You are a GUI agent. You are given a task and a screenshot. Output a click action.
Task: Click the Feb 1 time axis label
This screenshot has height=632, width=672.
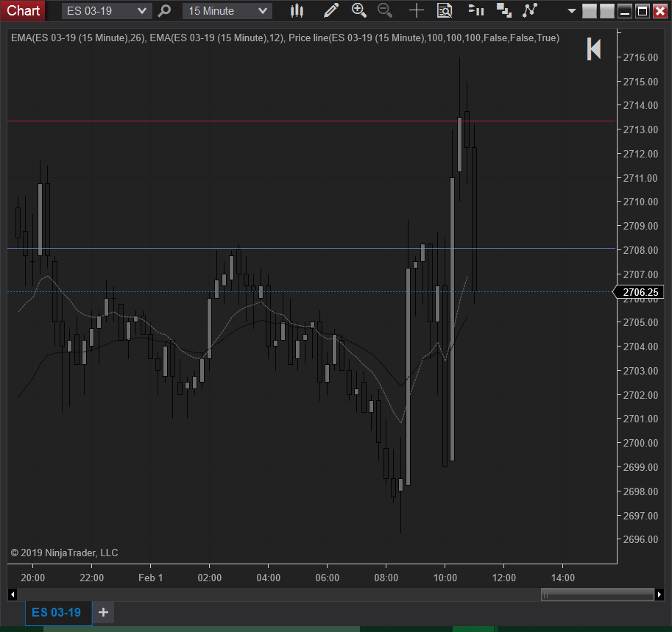150,578
